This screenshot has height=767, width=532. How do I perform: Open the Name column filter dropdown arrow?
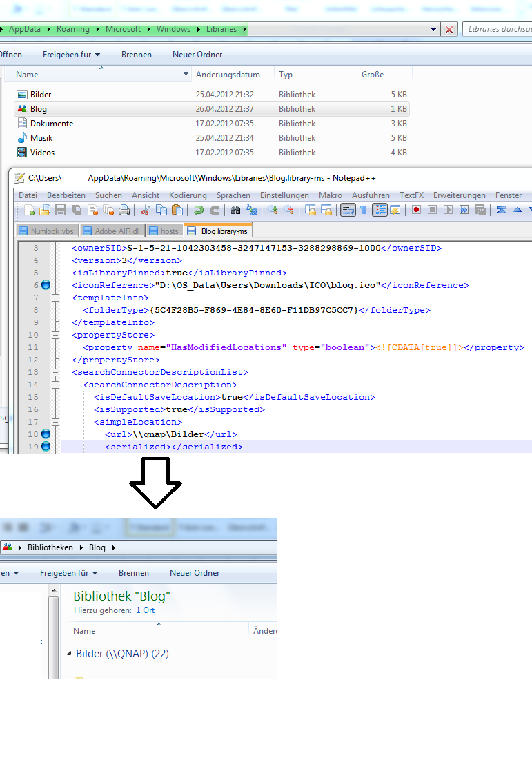[186, 75]
